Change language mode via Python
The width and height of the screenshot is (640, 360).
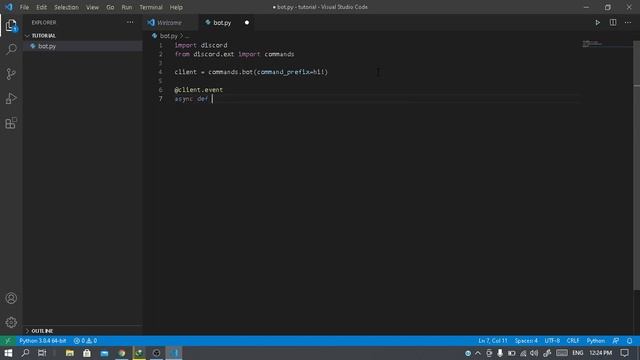pyautogui.click(x=596, y=341)
